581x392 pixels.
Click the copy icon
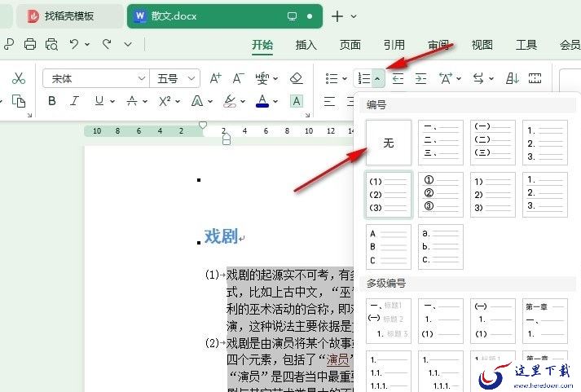(19, 101)
